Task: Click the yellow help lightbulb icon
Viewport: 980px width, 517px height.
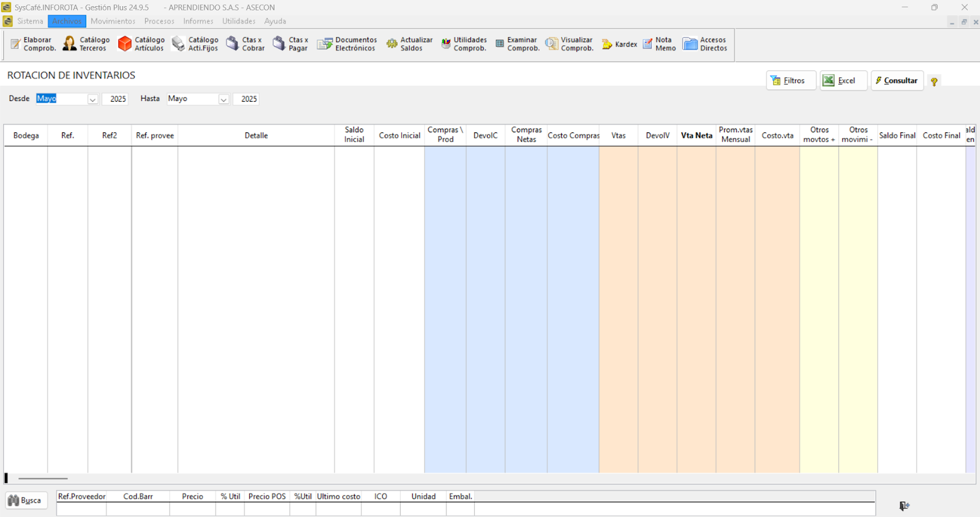Action: click(x=934, y=81)
